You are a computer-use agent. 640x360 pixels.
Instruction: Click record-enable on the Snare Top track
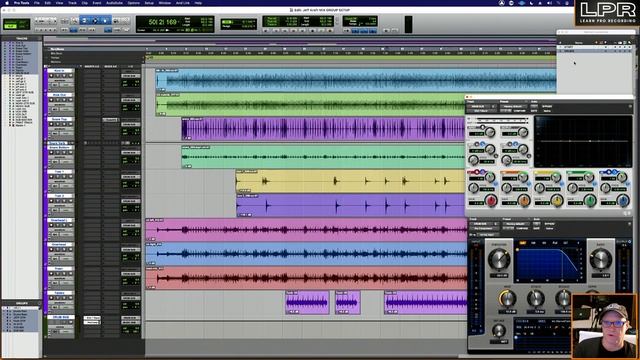[x=51, y=124]
